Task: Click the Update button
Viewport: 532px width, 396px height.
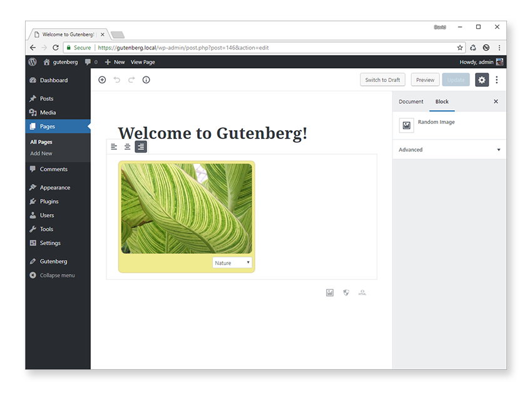Action: pos(456,79)
